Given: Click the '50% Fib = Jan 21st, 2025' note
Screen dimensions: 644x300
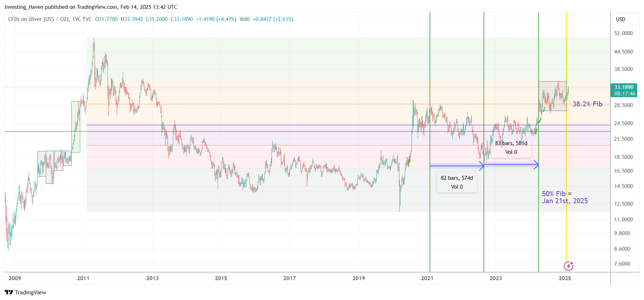Looking at the screenshot, I should click(565, 197).
